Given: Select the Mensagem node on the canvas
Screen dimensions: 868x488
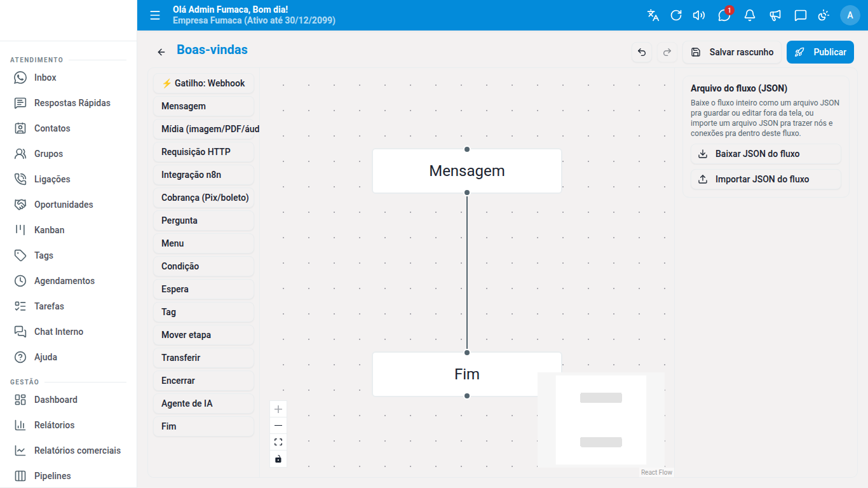Looking at the screenshot, I should pyautogui.click(x=467, y=171).
